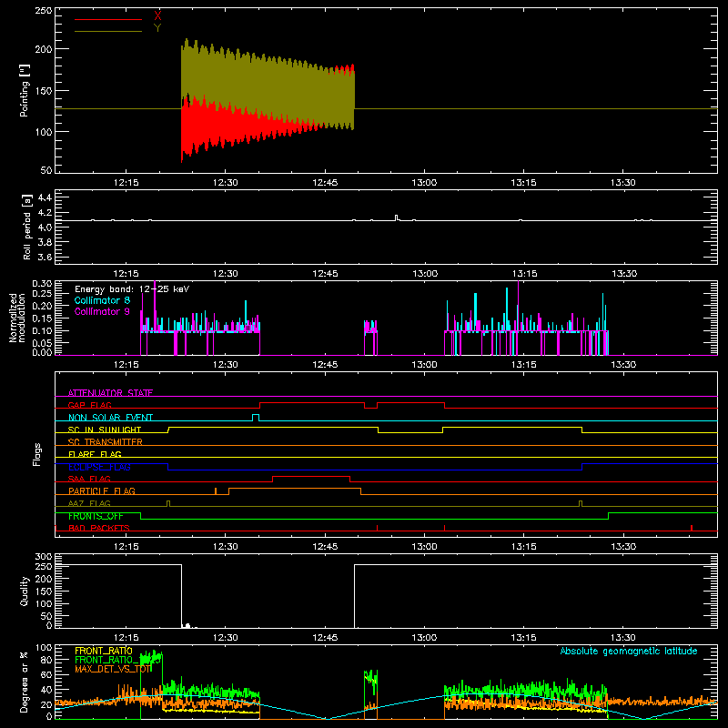Click the cyan "Collimator 8" legend entry
The image size is (728, 728).
[x=102, y=300]
